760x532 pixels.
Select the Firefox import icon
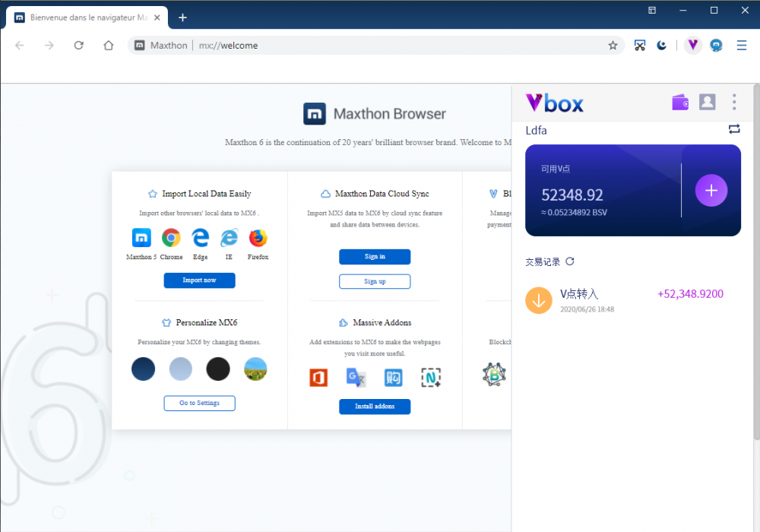[258, 238]
